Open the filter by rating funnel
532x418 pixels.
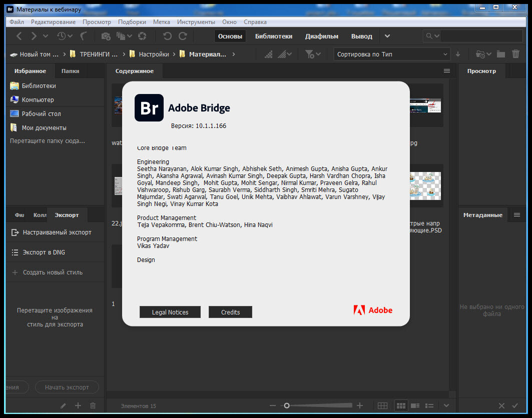[x=309, y=54]
